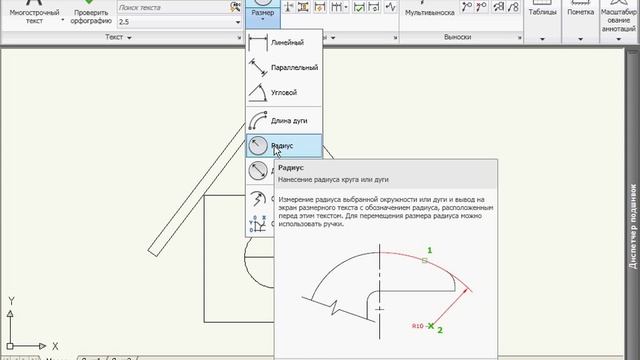Image resolution: width=640 pixels, height=360 pixels.
Task: Run Проверить орфографию spell check
Action: [x=91, y=13]
